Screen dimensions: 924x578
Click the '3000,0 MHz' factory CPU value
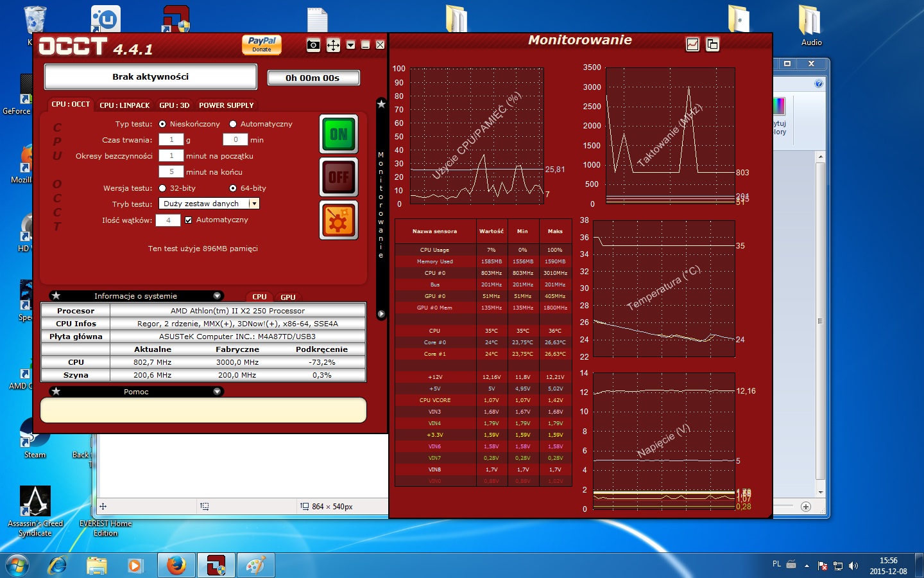(x=237, y=362)
